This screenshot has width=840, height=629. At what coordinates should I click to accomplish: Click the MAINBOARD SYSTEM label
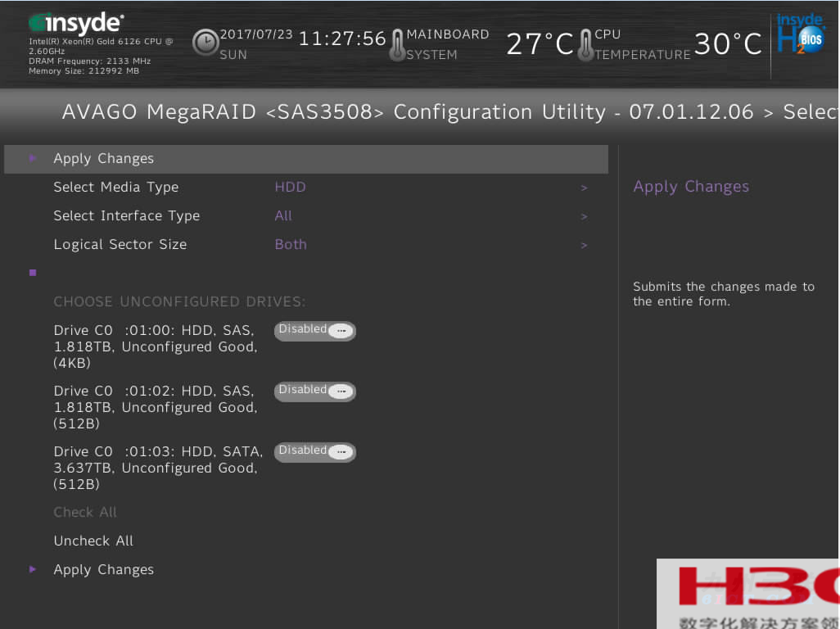[448, 44]
